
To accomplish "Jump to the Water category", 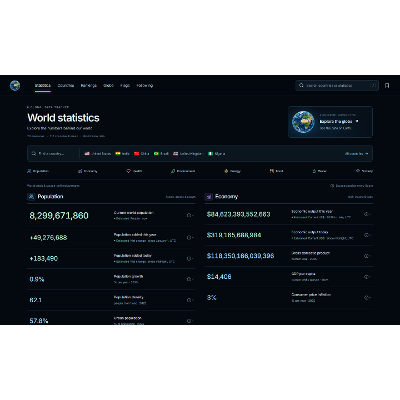I will (x=319, y=171).
